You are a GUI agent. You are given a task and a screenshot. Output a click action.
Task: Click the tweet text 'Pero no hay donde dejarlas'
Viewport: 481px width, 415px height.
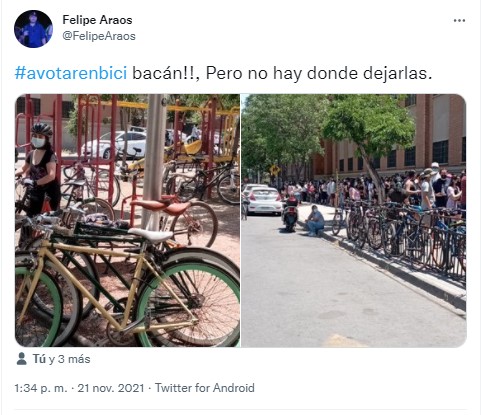(x=319, y=73)
